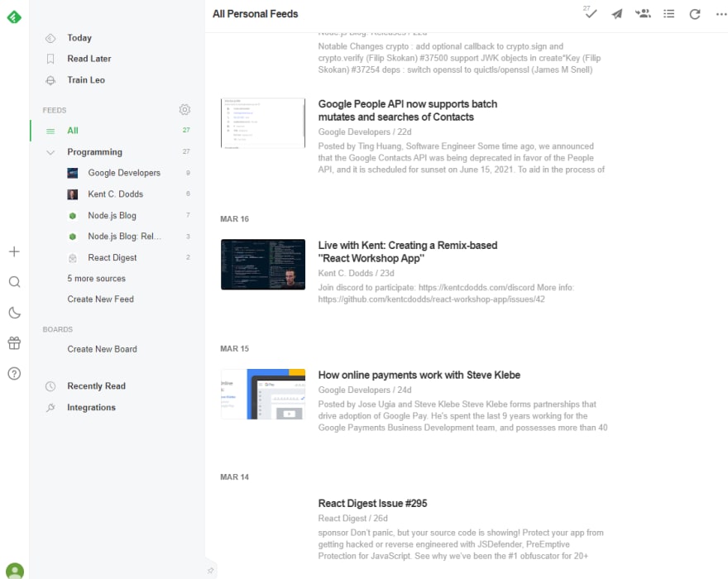Open Train Leo
728x579 pixels.
coord(86,80)
